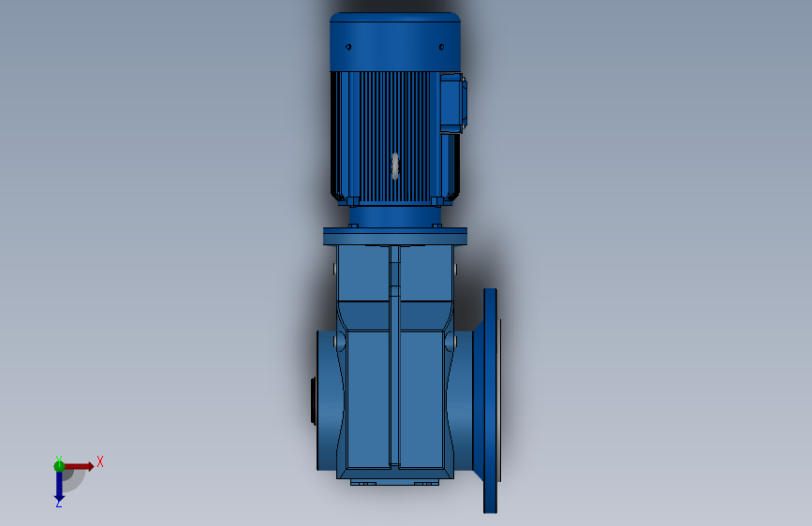812x526 pixels.
Task: Select the white lifting eye on the motor
Action: pos(395,167)
